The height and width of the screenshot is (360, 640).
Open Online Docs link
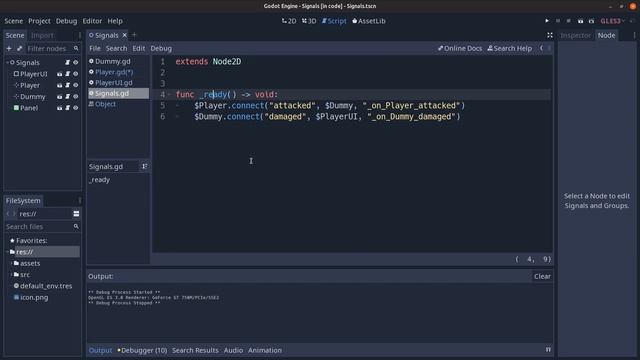460,49
